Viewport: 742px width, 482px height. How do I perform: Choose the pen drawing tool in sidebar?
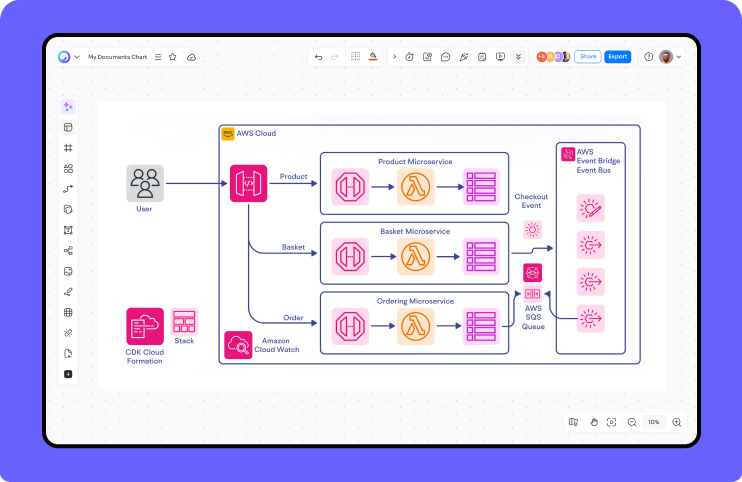click(68, 292)
